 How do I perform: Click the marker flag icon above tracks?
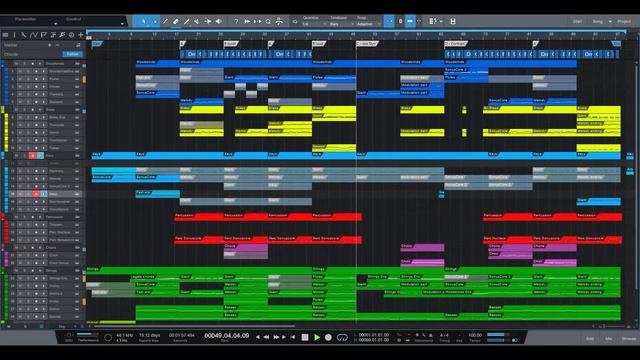[x=43, y=35]
